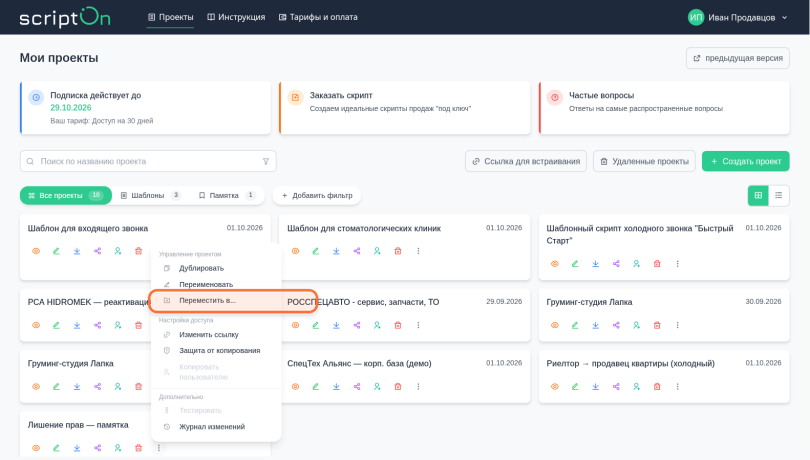This screenshot has height=460, width=810.
Task: Share Шаблон для стоматологических клиник project
Action: coord(357,251)
